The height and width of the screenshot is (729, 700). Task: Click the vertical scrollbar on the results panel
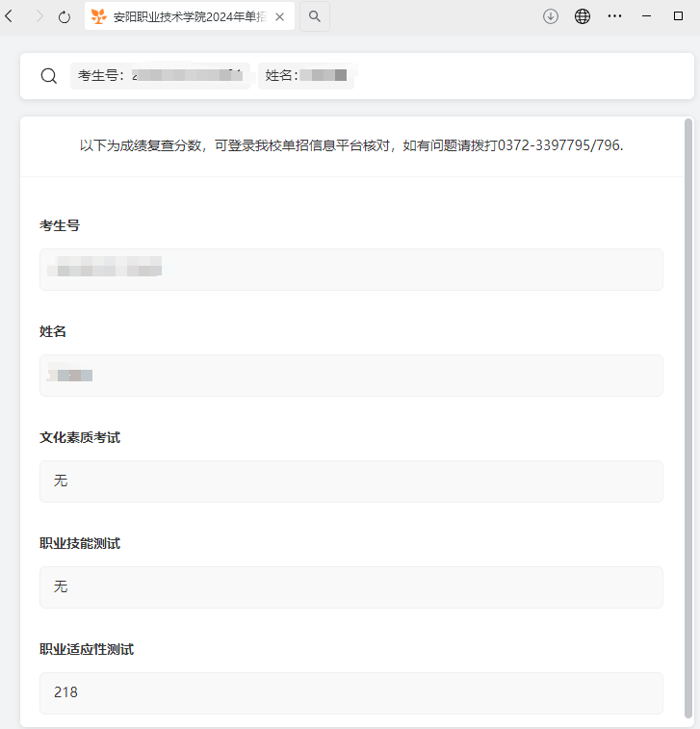pyautogui.click(x=687, y=385)
